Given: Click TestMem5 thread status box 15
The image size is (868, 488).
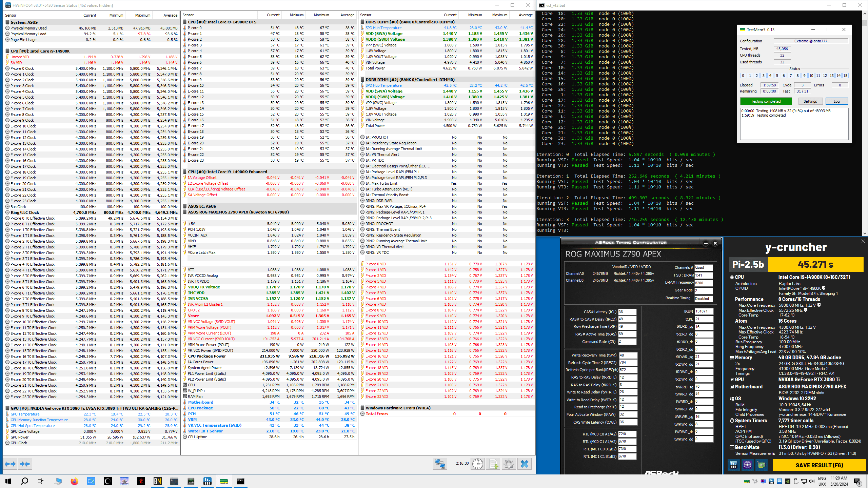Looking at the screenshot, I should pyautogui.click(x=845, y=76).
